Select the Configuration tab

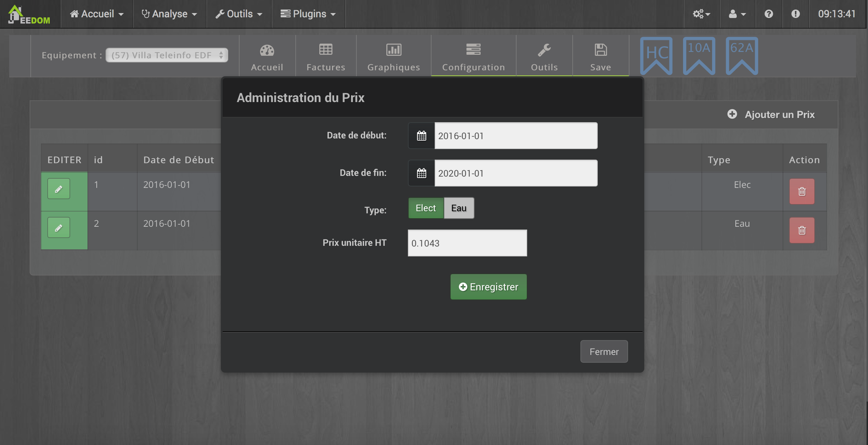(x=474, y=56)
